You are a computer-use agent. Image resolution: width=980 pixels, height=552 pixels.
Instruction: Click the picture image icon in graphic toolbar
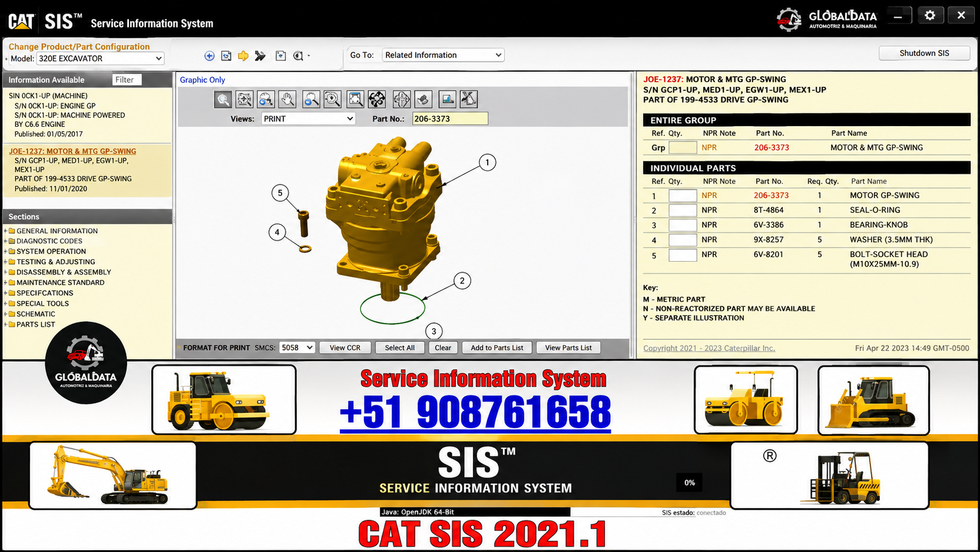point(447,100)
